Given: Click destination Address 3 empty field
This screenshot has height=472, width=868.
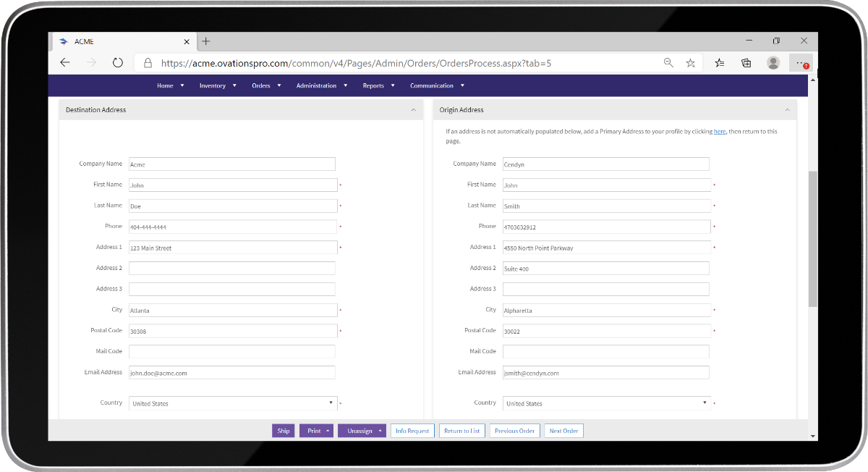Looking at the screenshot, I should [x=232, y=289].
